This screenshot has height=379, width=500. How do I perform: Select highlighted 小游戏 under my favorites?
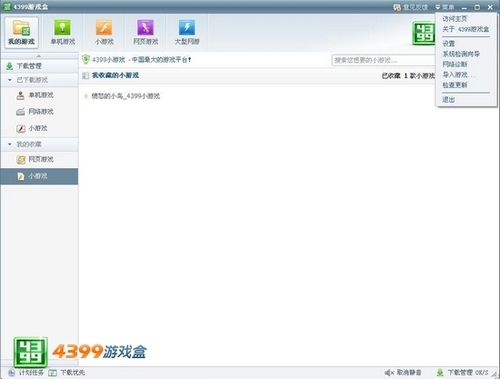click(39, 176)
